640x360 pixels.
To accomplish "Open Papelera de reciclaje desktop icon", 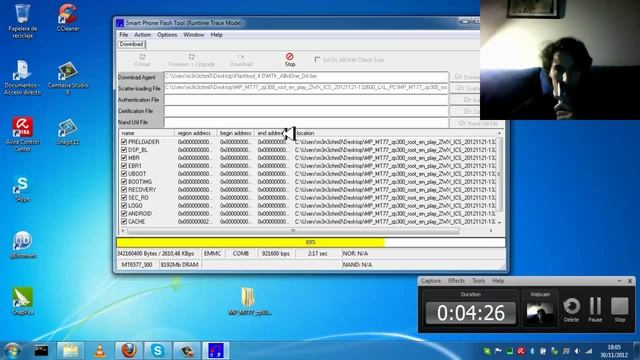I will point(22,20).
